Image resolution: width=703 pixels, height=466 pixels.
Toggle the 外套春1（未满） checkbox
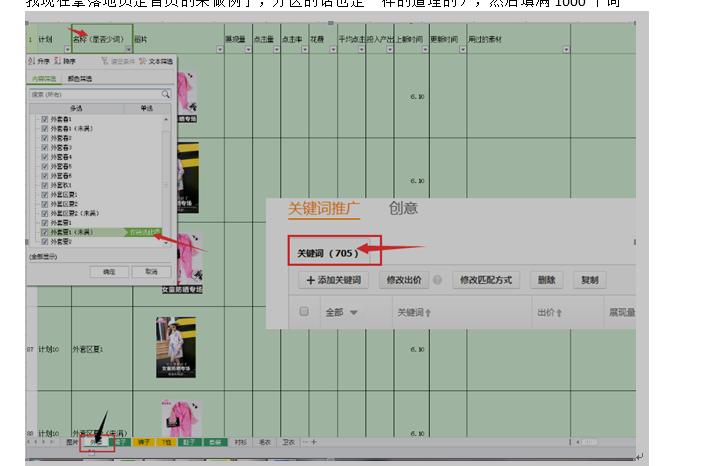(44, 129)
